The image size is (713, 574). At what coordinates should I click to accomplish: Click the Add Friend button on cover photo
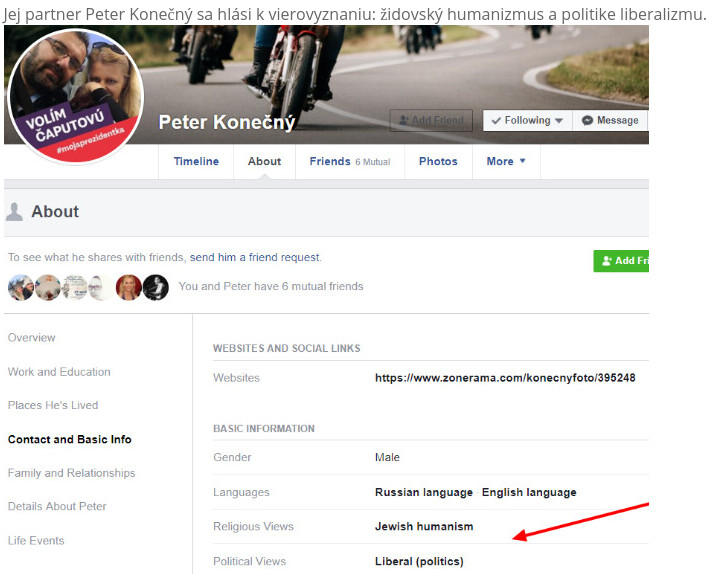click(431, 121)
